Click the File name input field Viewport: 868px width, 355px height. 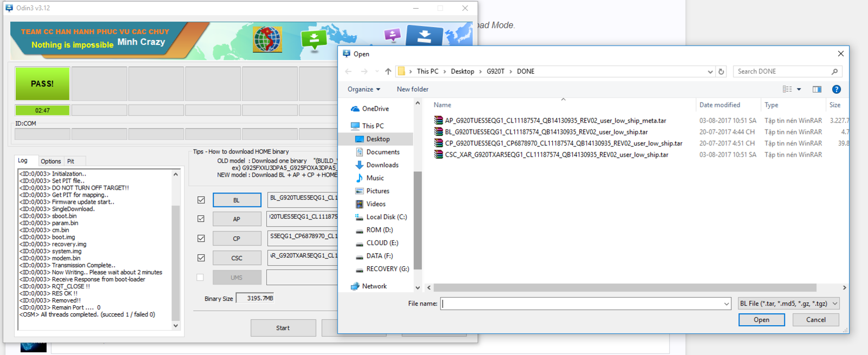(582, 304)
